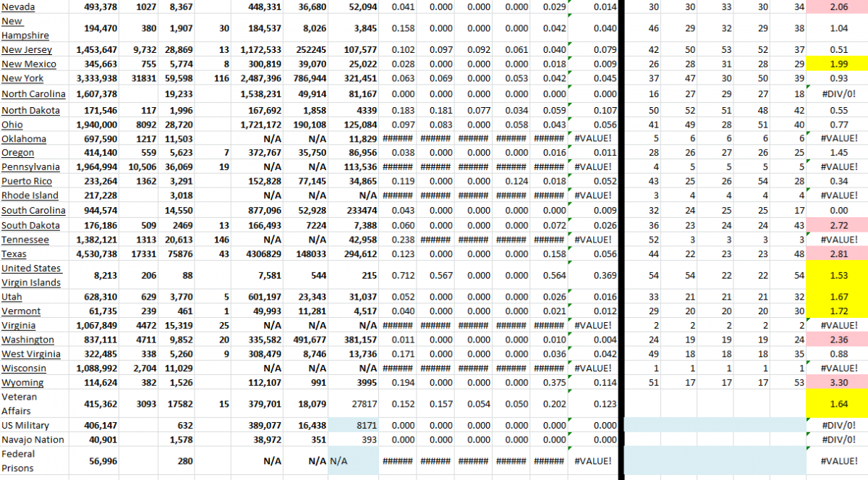Select the blue 8171 cell in US Military row
This screenshot has height=480, width=868.
(354, 425)
